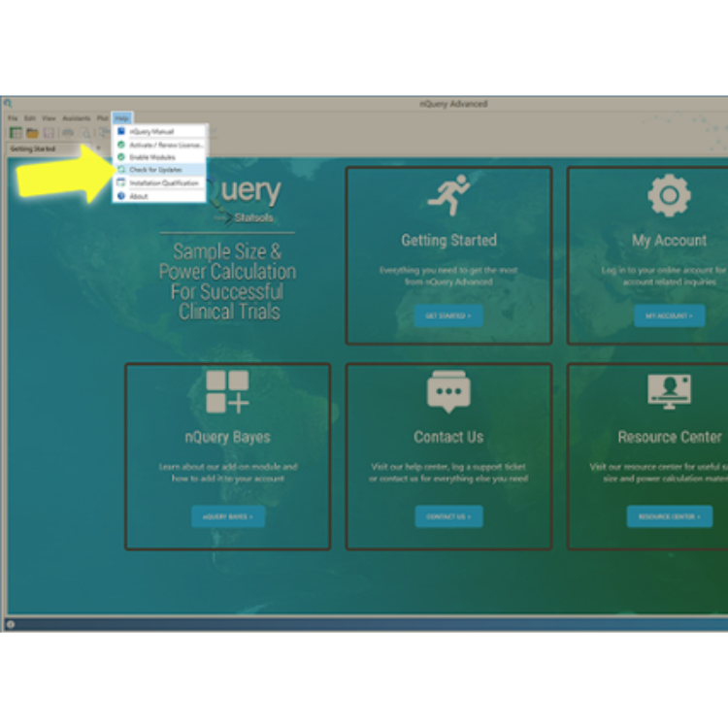Image resolution: width=728 pixels, height=728 pixels.
Task: Open nQuery Manual from Help menu
Action: pyautogui.click(x=150, y=131)
